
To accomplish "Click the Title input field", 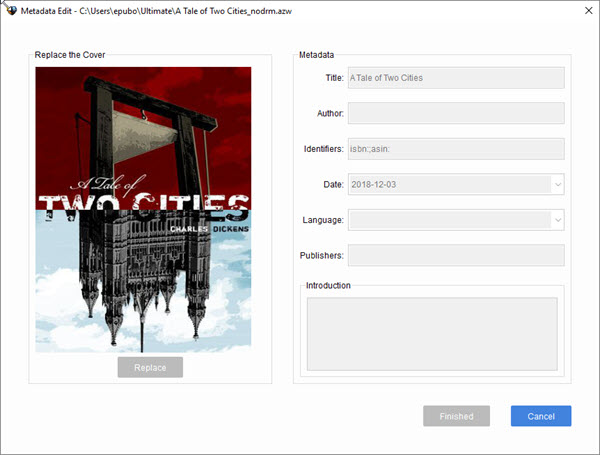I will click(x=456, y=78).
